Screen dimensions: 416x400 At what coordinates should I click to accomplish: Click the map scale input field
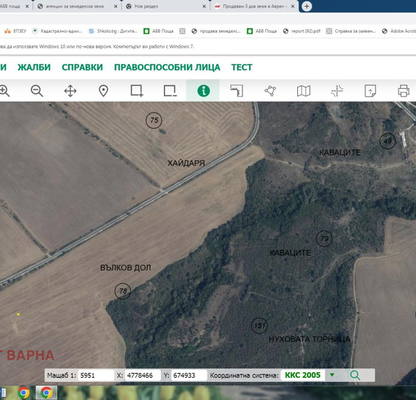coord(96,375)
